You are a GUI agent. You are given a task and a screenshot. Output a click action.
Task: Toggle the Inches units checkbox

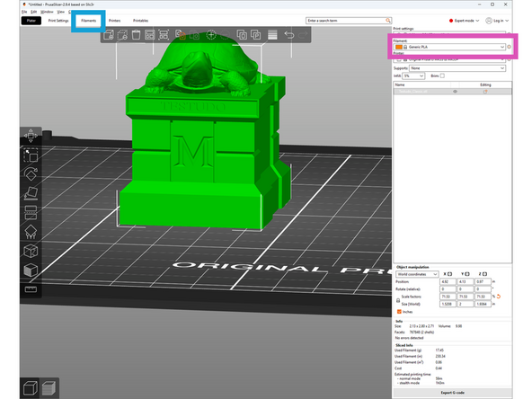click(x=399, y=312)
